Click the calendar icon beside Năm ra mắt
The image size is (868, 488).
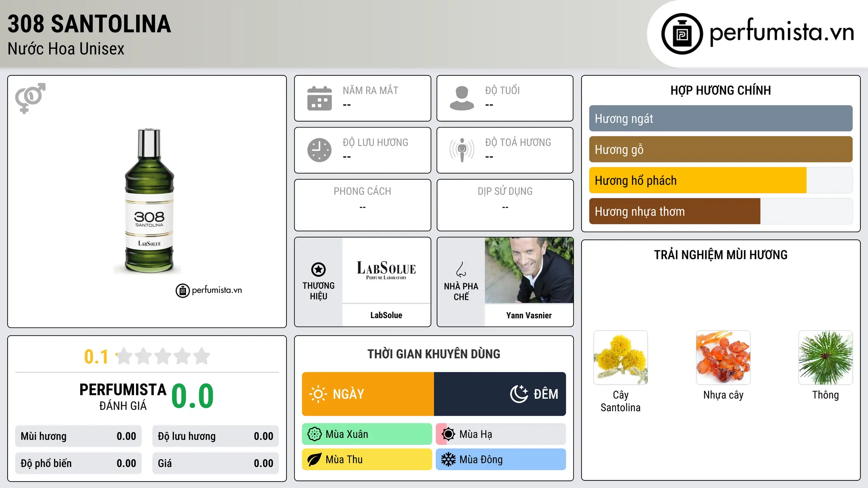click(320, 98)
